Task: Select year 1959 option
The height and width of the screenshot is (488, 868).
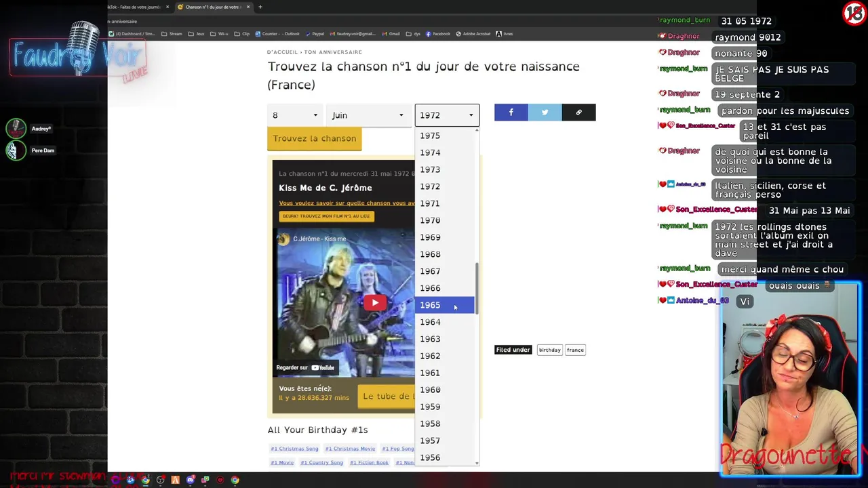Action: click(x=445, y=407)
